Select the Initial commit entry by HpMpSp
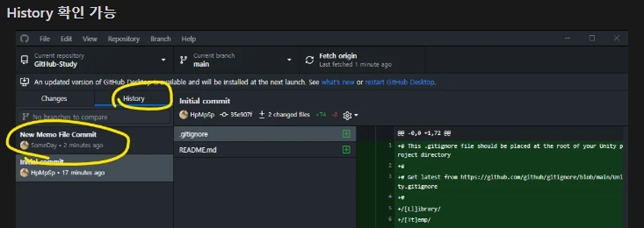The image size is (644, 228). pyautogui.click(x=95, y=168)
